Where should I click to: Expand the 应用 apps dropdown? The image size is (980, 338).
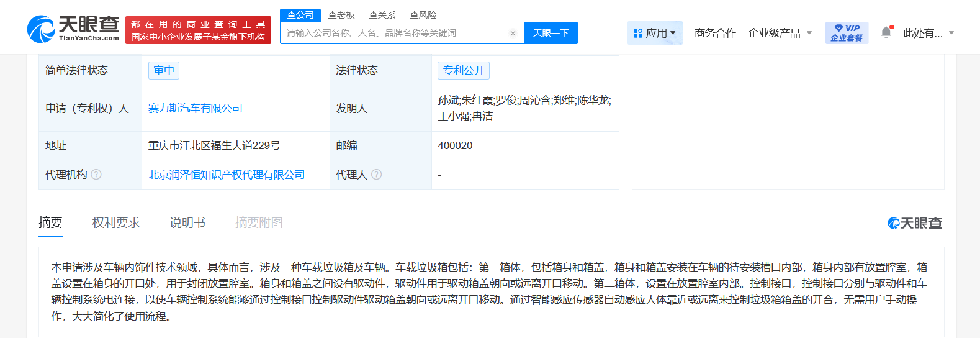coord(655,33)
